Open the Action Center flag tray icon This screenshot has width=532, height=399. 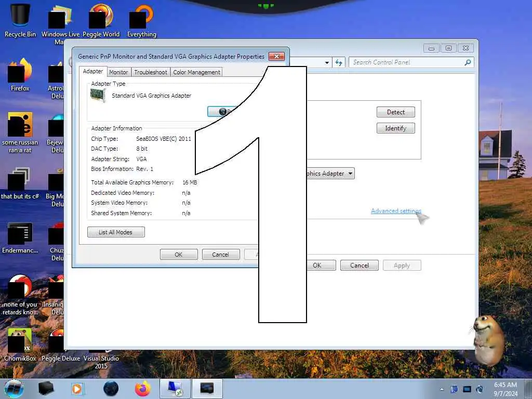click(454, 389)
